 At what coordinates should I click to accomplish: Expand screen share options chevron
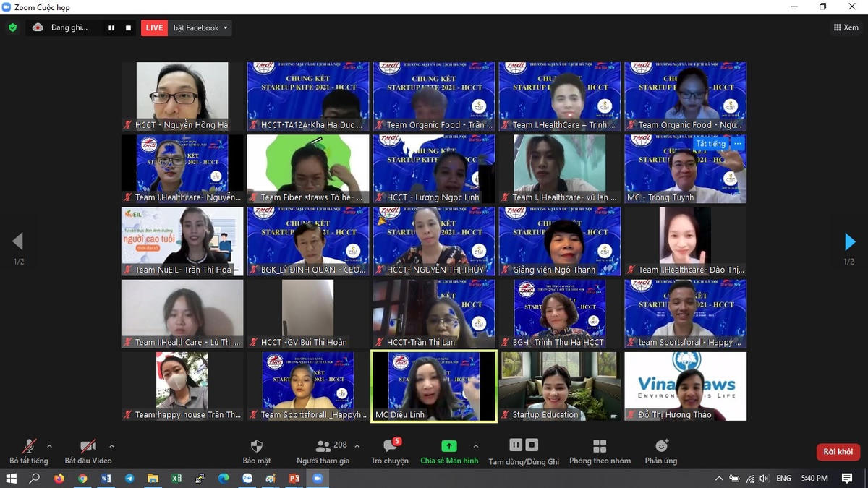point(476,445)
